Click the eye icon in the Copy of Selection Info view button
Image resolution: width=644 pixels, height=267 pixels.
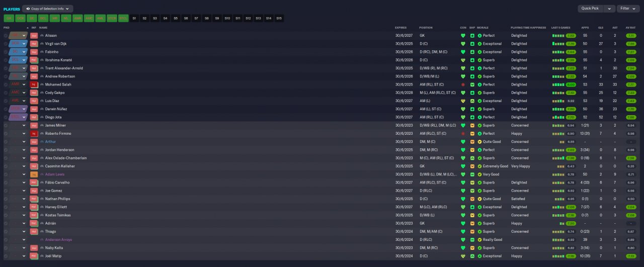28,9
